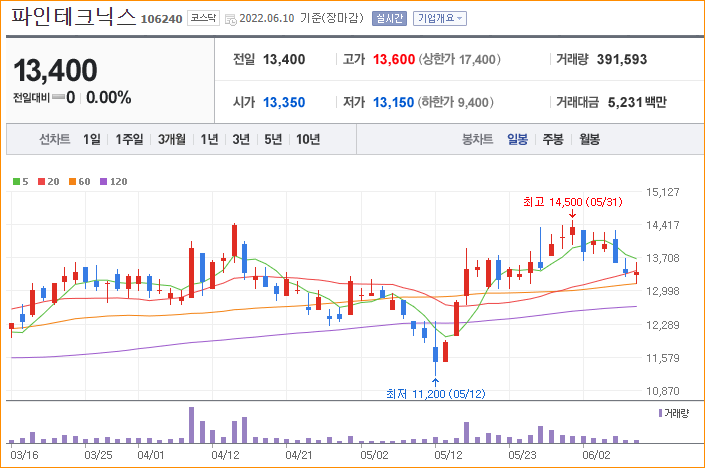Click the 최저 11,200 (05/12) chart annotation
705x468 pixels.
436,394
